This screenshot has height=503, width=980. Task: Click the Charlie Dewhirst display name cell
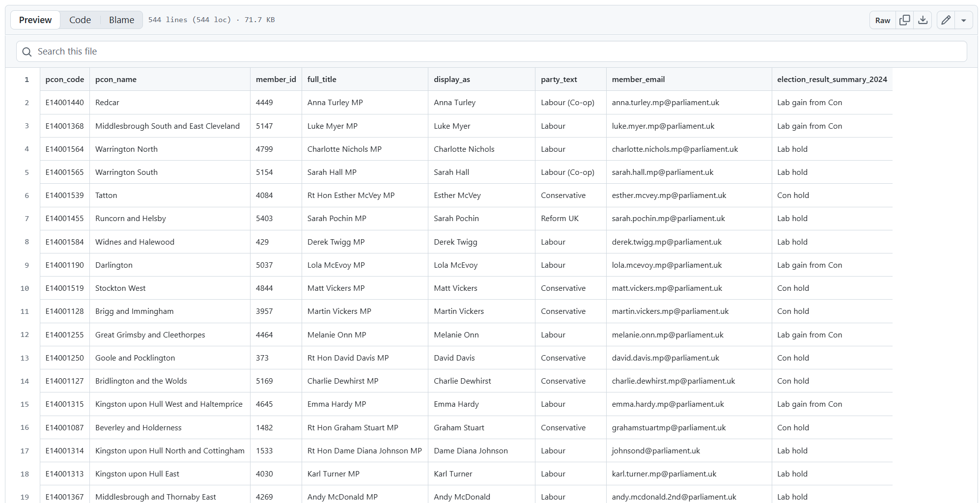(482, 381)
